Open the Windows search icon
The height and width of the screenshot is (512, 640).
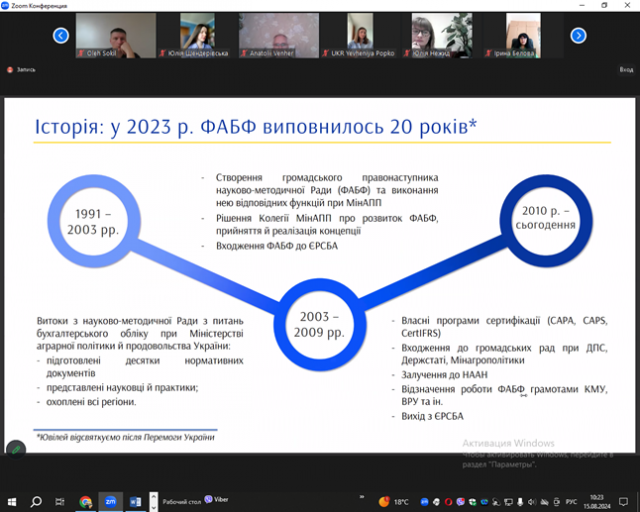[35, 501]
